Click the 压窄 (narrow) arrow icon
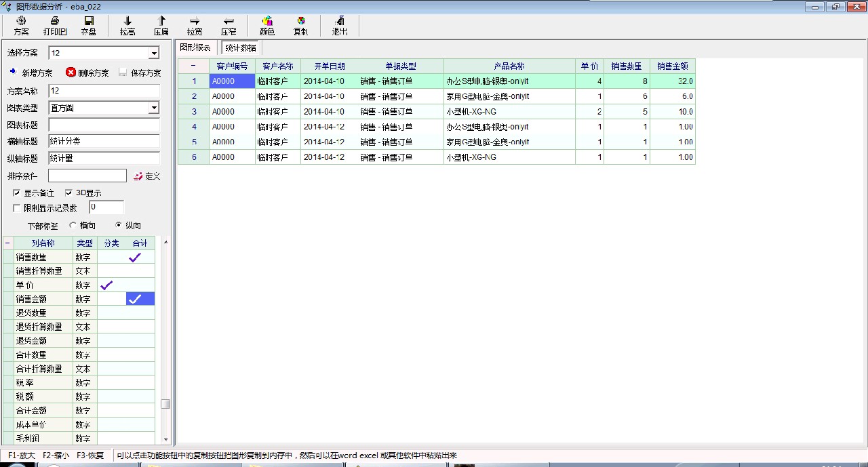The height and width of the screenshot is (467, 868). point(229,22)
